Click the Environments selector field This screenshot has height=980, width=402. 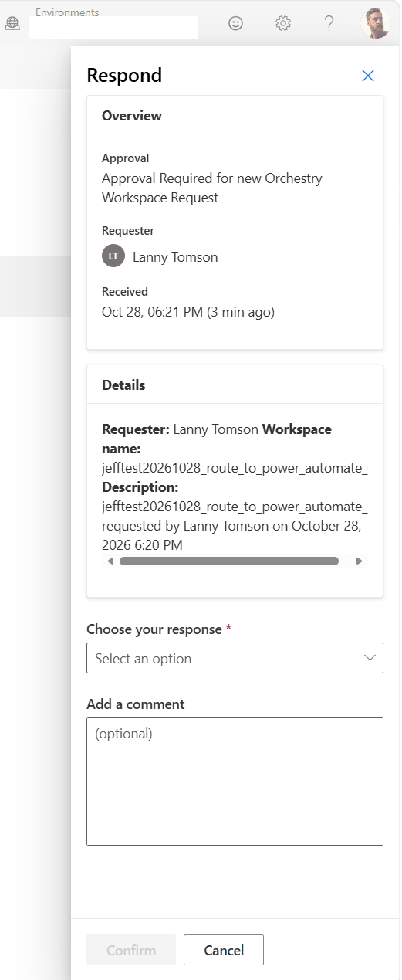[113, 28]
